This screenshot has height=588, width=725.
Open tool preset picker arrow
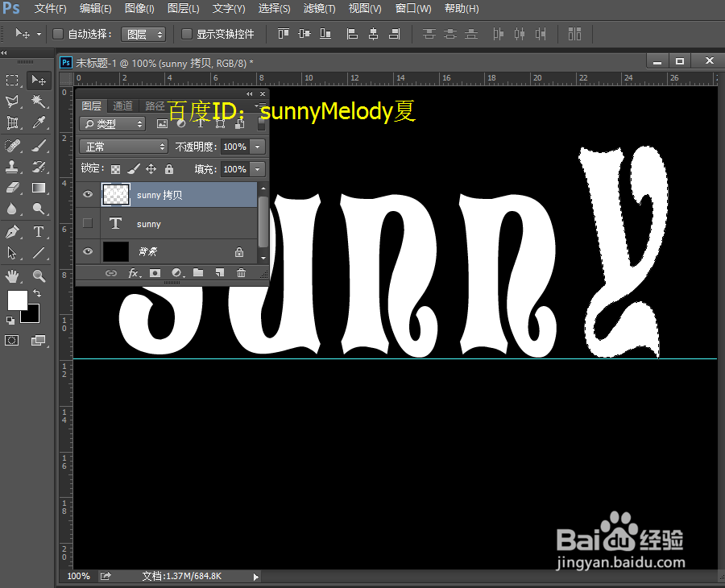tap(39, 34)
